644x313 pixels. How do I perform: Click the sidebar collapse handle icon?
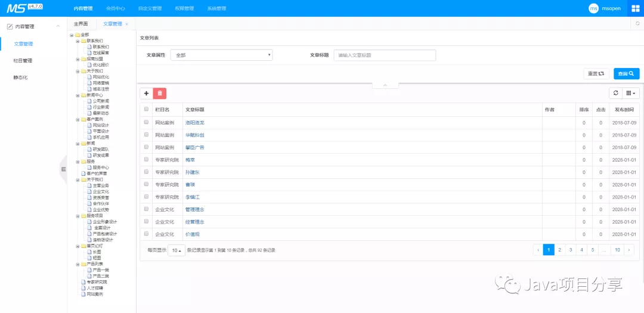point(63,169)
